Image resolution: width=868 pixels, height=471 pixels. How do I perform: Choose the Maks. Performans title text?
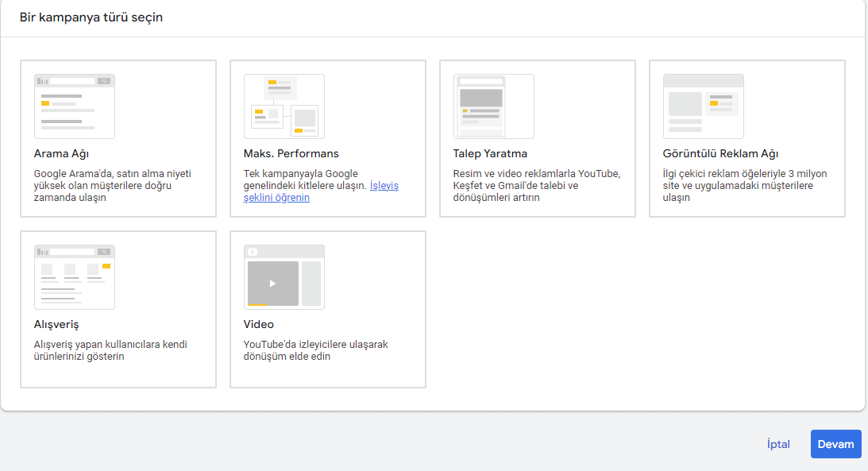[291, 154]
